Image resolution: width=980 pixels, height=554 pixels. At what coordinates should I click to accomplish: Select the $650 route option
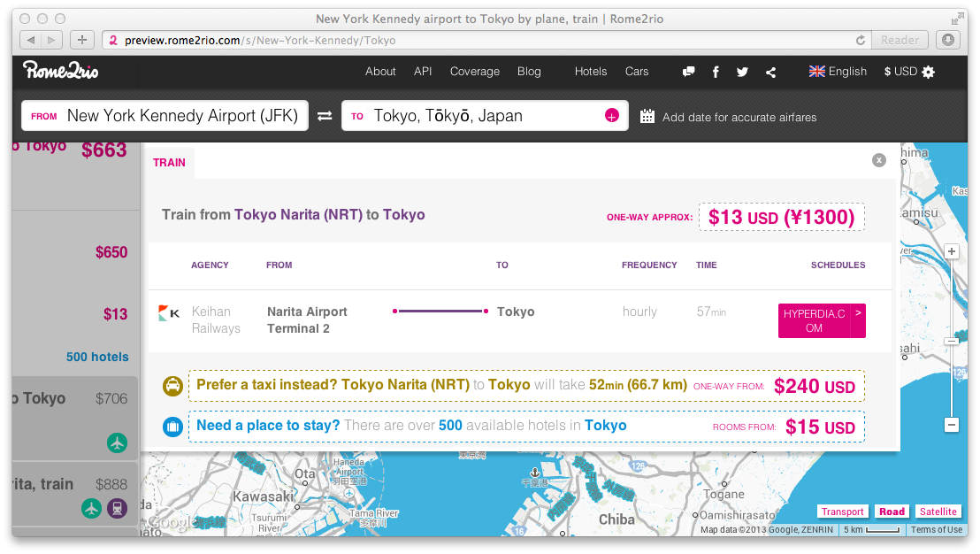coord(111,252)
